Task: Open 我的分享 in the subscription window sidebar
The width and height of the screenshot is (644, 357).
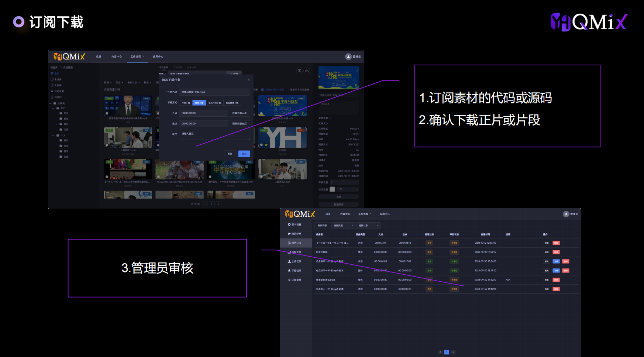Action: coord(295,234)
